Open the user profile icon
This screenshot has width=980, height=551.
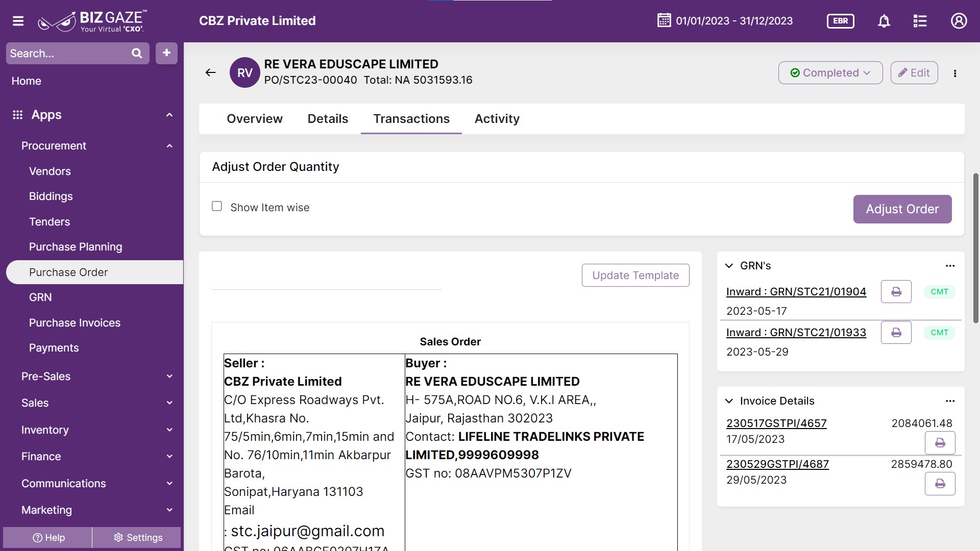click(x=959, y=21)
